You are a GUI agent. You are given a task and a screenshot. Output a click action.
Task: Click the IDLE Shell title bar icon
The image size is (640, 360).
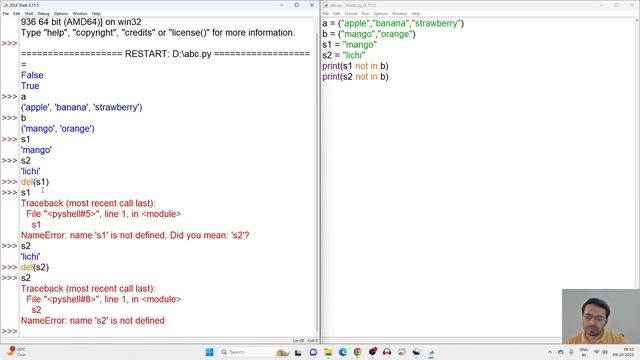pos(6,5)
